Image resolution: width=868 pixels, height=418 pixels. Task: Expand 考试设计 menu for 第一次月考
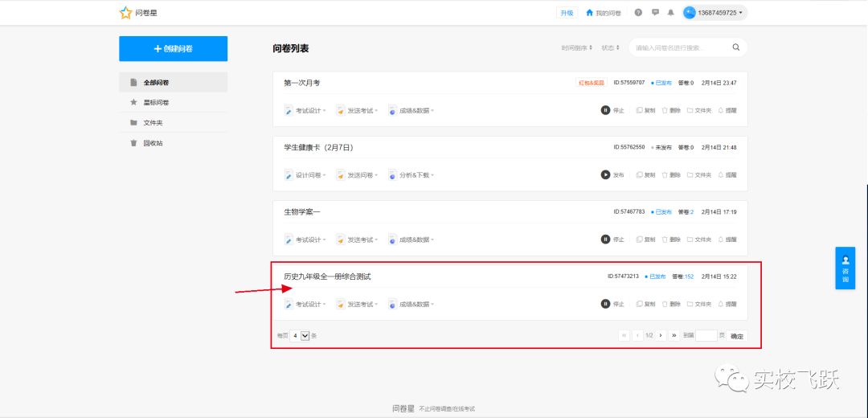tap(305, 110)
